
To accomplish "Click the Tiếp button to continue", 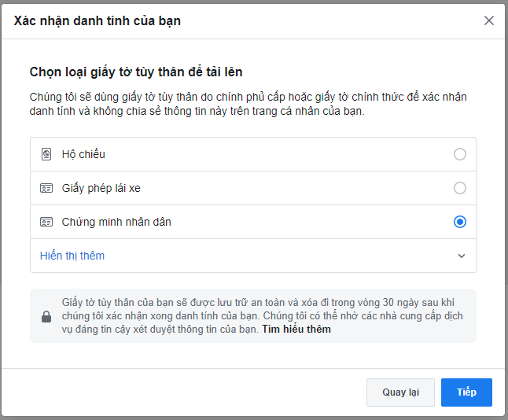I will tap(466, 392).
